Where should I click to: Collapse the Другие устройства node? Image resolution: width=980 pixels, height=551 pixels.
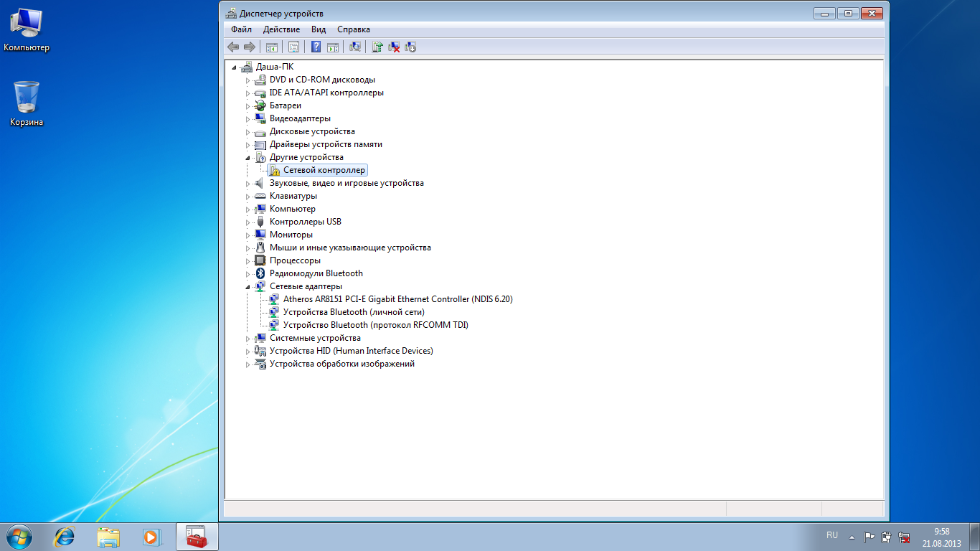[248, 158]
